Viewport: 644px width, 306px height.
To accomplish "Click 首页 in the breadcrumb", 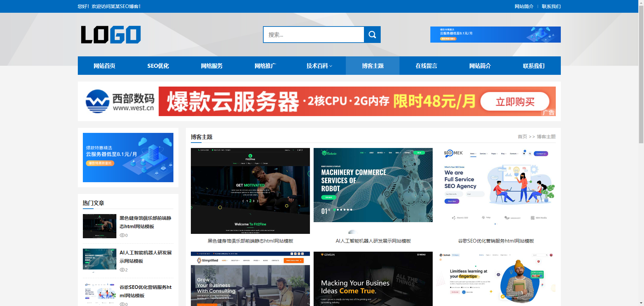I will 522,137.
